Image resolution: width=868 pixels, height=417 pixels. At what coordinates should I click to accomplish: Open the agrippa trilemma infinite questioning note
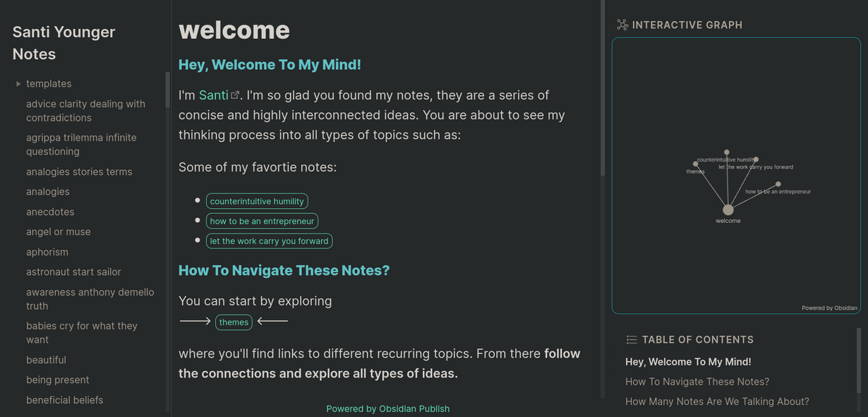pos(81,145)
